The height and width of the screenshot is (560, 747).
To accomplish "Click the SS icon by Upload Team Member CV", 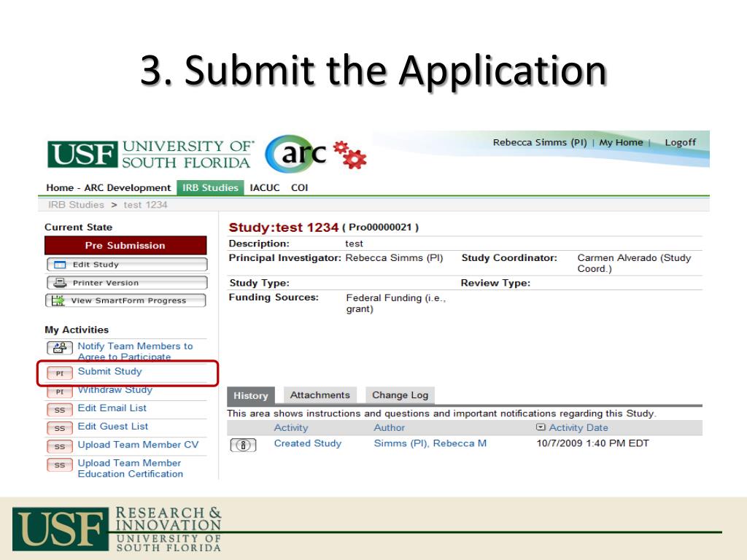I will (x=60, y=446).
